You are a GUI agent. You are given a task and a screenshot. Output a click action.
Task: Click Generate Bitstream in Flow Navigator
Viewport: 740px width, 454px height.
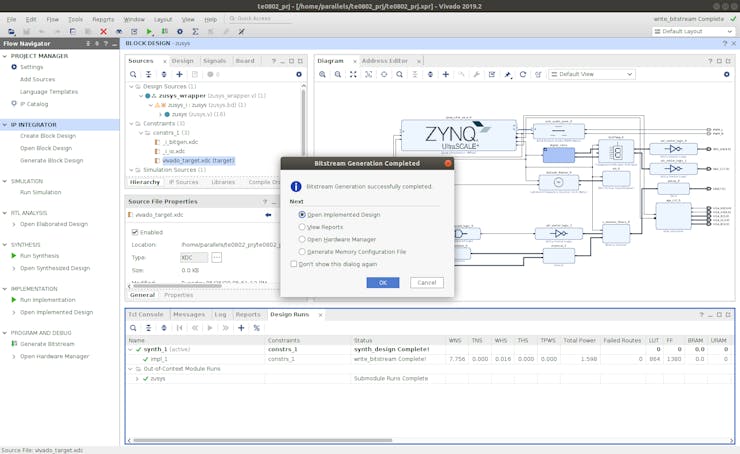47,344
